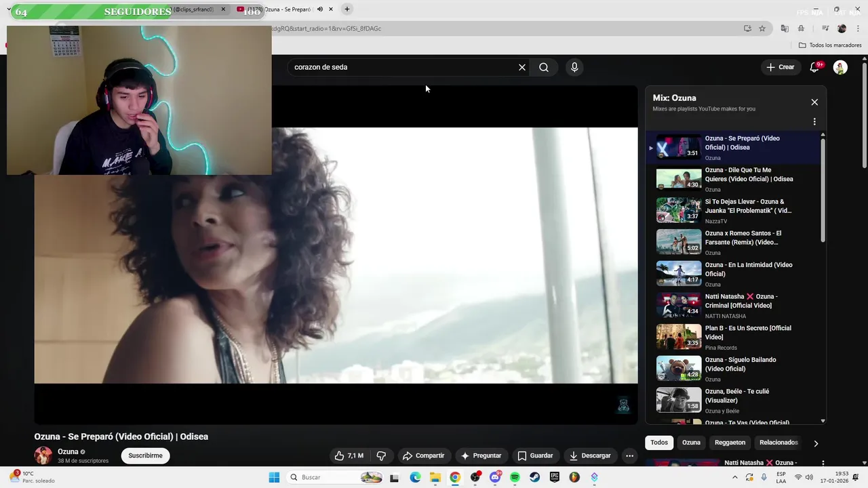Open Chrome profile avatar
This screenshot has height=488, width=868.
pos(842,28)
